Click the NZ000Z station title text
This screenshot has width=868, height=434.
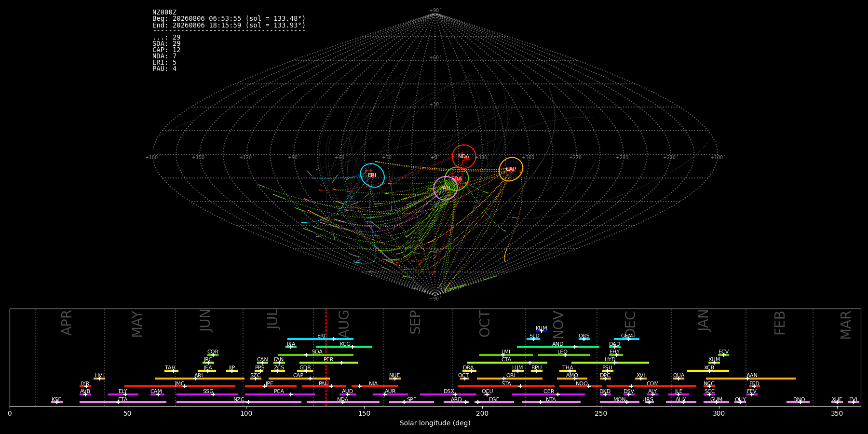click(164, 13)
